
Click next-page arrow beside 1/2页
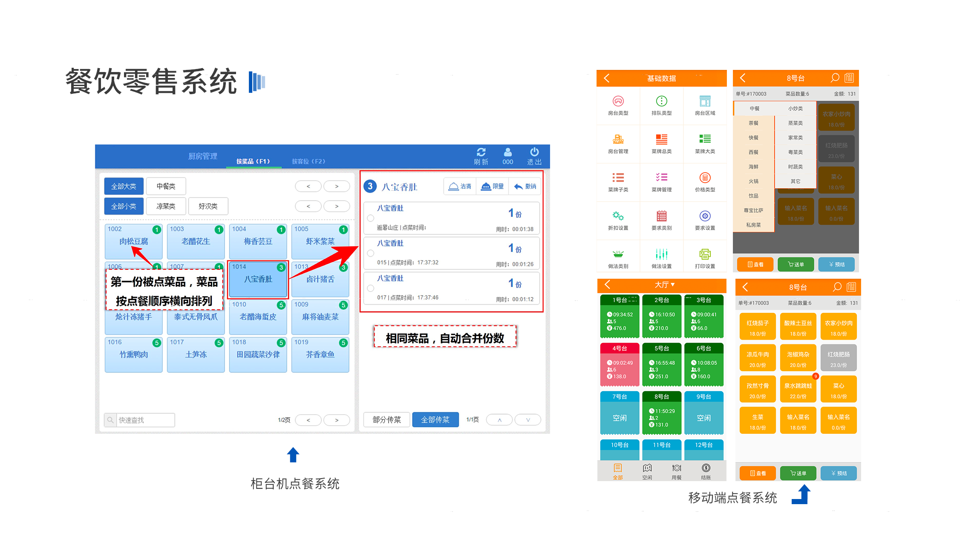(337, 420)
